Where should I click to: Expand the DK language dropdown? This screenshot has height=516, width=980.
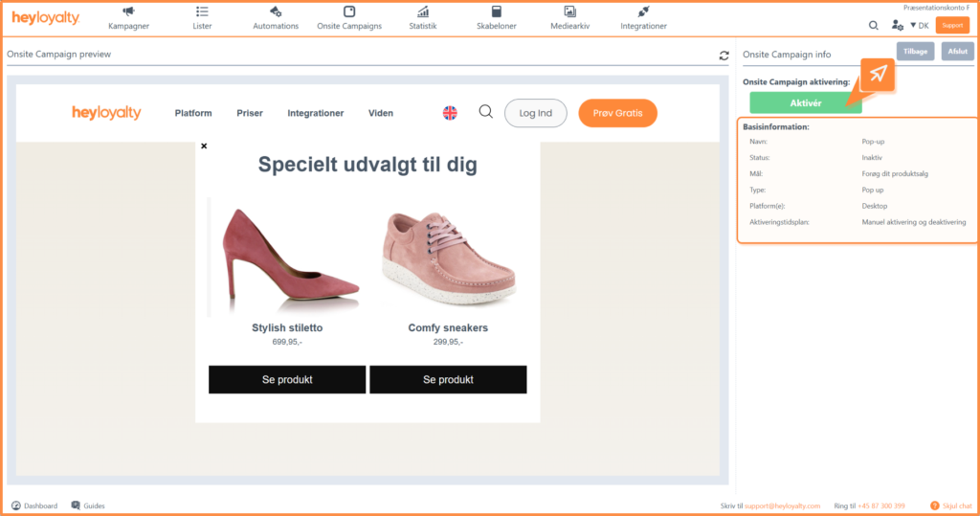919,26
